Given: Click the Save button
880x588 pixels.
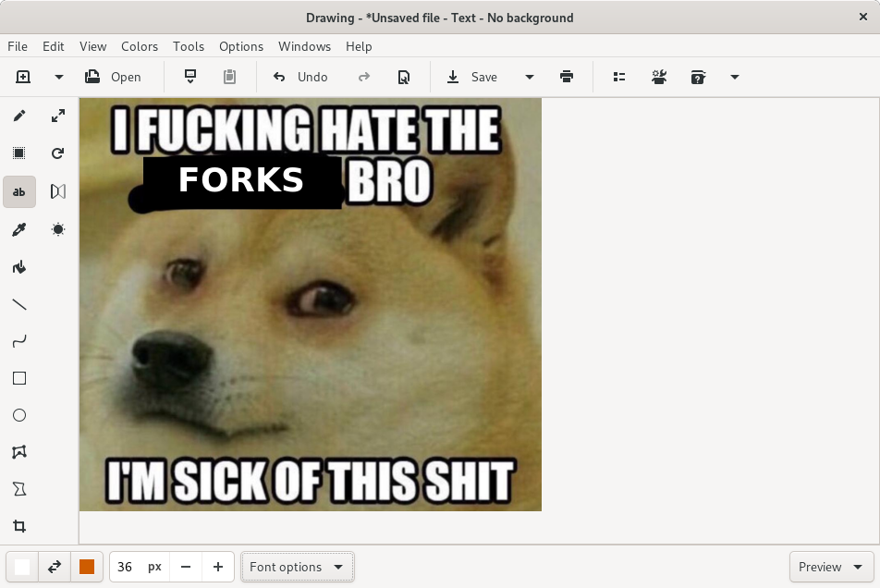Looking at the screenshot, I should coord(472,77).
